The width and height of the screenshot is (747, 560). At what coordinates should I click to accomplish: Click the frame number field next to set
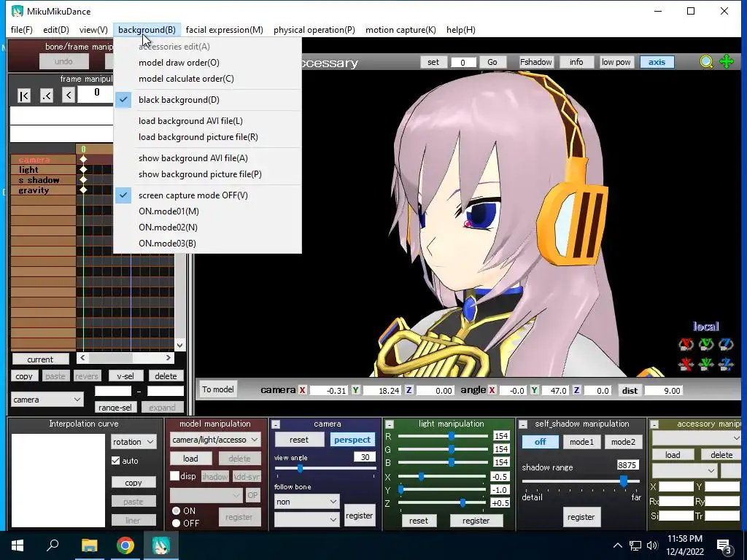pos(462,62)
